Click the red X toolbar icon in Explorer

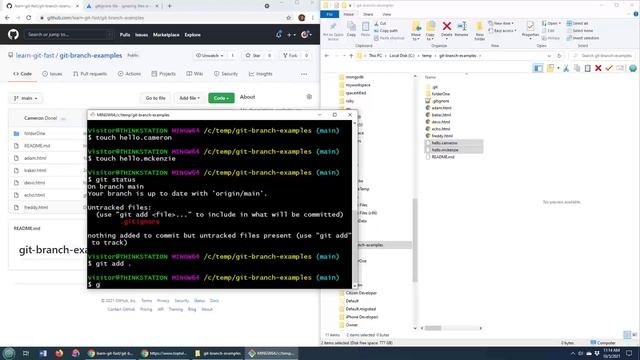tap(598, 68)
